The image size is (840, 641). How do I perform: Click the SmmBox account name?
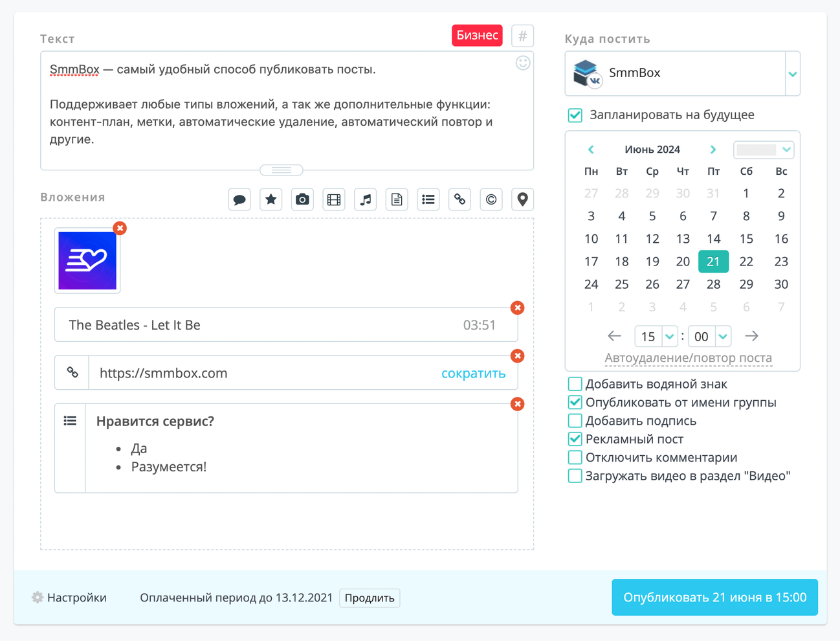point(635,73)
